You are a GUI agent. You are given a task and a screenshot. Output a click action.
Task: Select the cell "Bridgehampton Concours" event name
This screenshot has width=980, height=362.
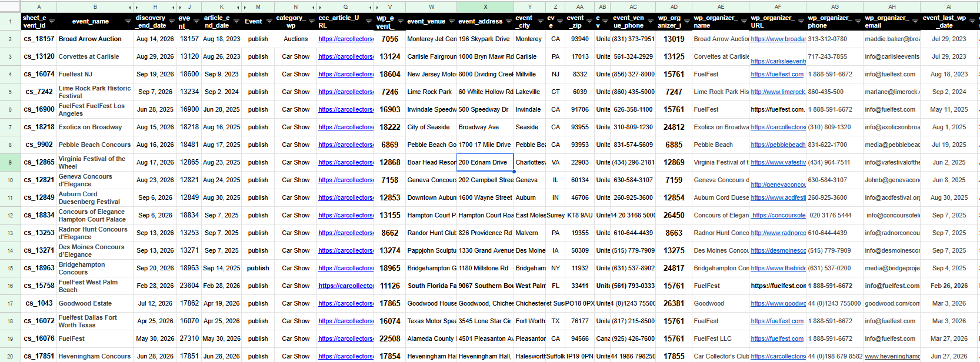pos(95,268)
